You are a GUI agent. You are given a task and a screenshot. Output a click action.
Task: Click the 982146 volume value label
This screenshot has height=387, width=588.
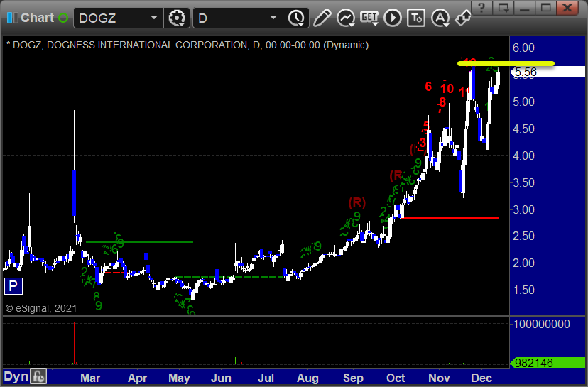pyautogui.click(x=548, y=363)
